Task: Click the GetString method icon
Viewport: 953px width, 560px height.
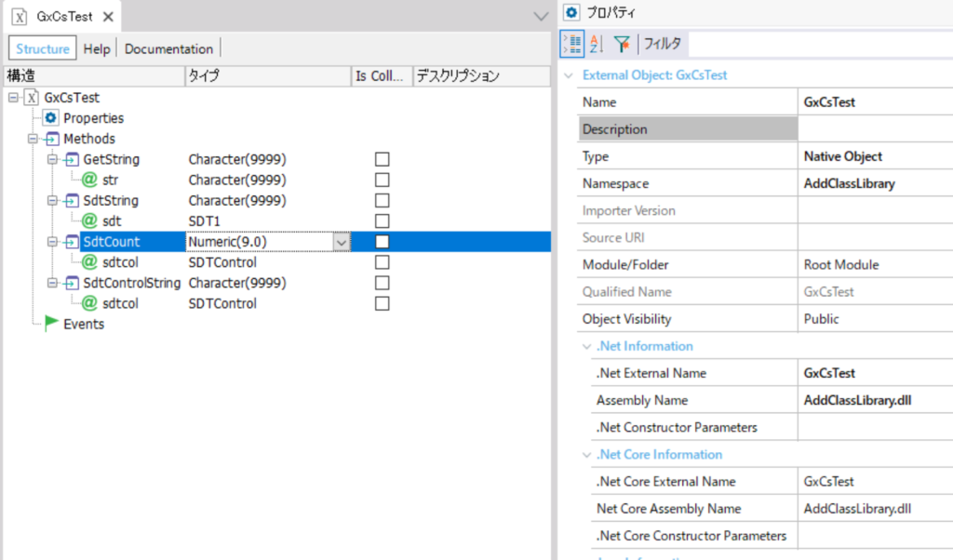Action: (x=71, y=159)
